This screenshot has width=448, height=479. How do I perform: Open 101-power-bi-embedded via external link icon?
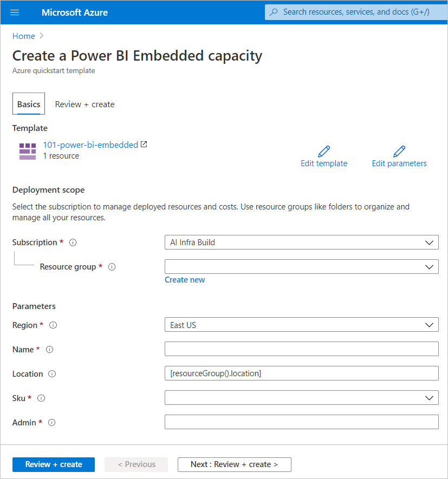point(142,144)
